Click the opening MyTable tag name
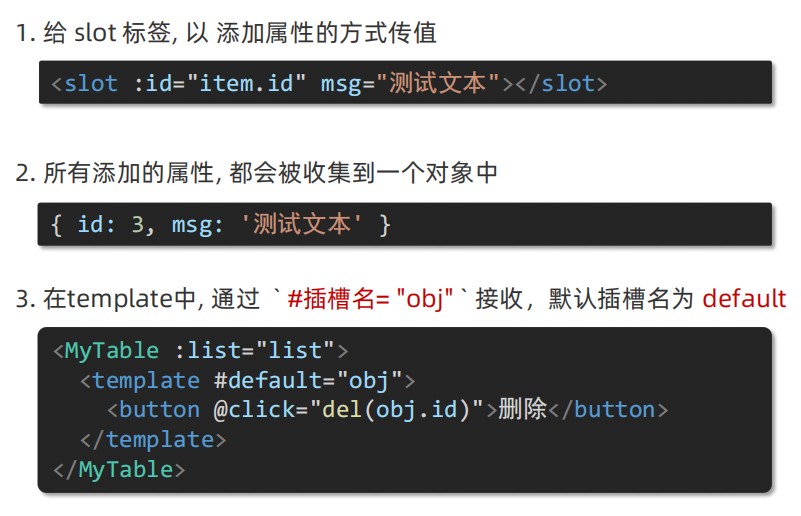 click(111, 351)
